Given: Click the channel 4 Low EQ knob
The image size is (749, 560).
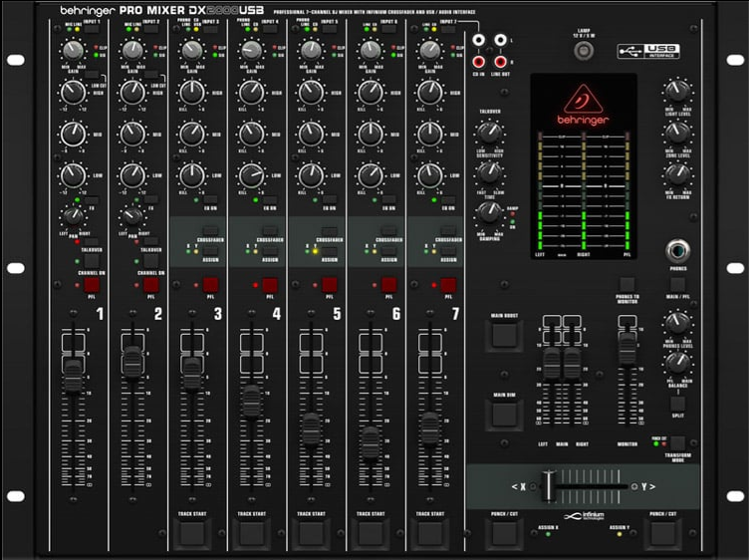Looking at the screenshot, I should [250, 175].
